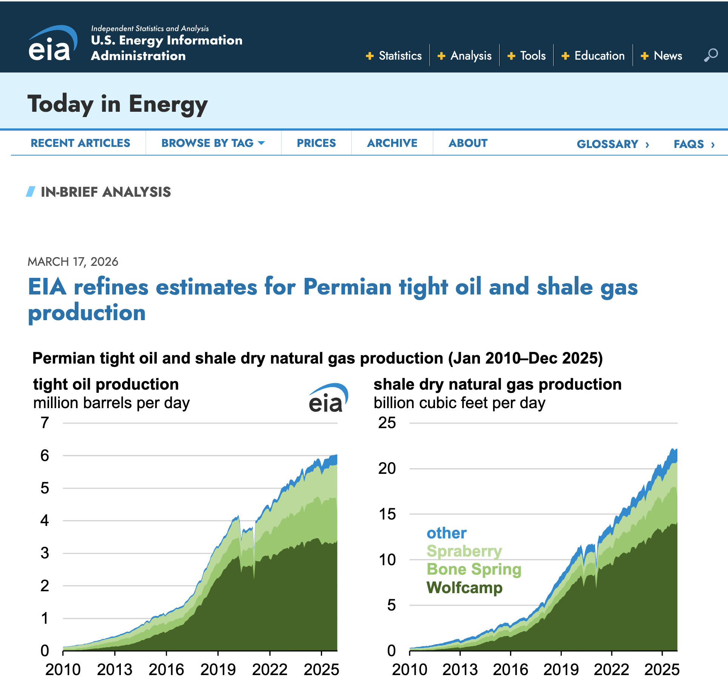Click 'Independent Statistics and Analysis' tagline
Image resolution: width=728 pixels, height=700 pixels.
pyautogui.click(x=150, y=28)
